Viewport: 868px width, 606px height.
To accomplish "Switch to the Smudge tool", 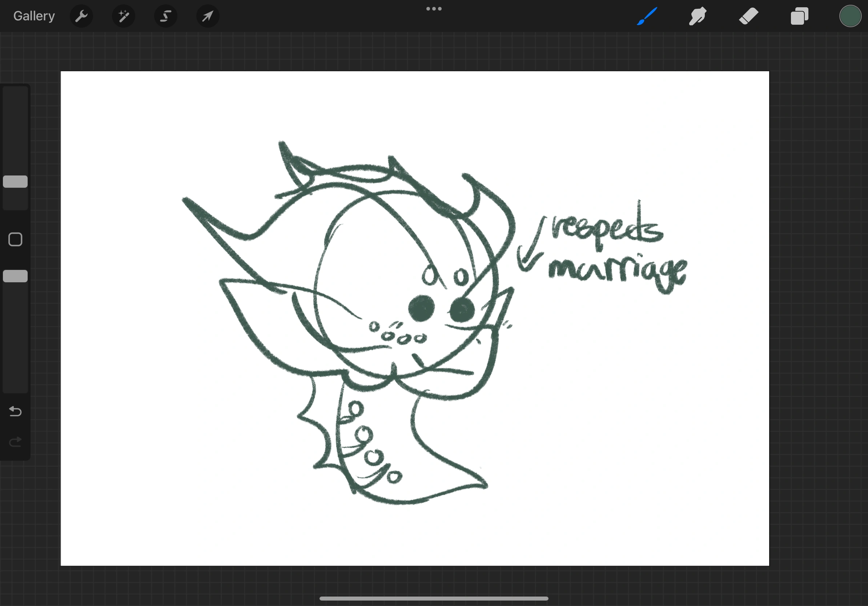I will pos(697,16).
